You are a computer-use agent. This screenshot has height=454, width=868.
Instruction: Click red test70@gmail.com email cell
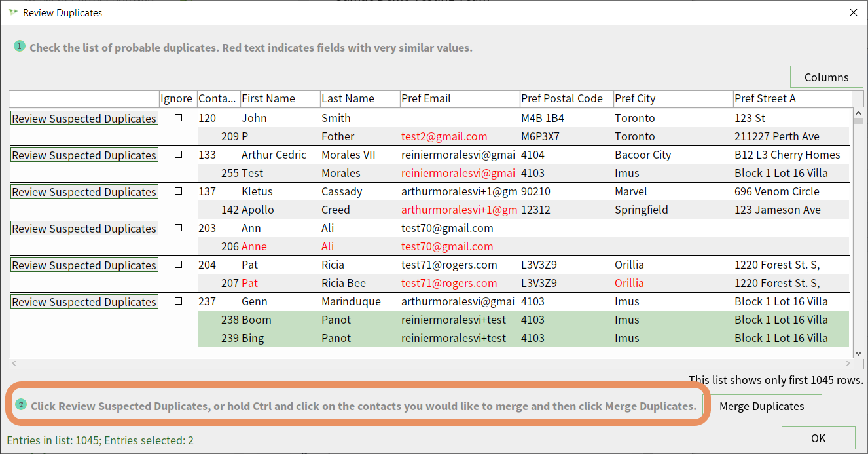point(447,246)
